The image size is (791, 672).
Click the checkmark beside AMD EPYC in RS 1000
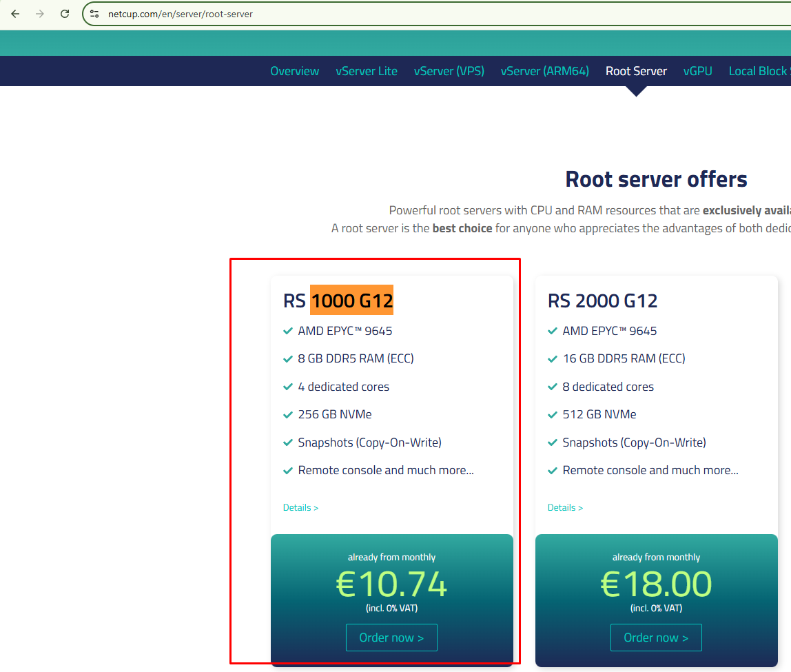288,331
